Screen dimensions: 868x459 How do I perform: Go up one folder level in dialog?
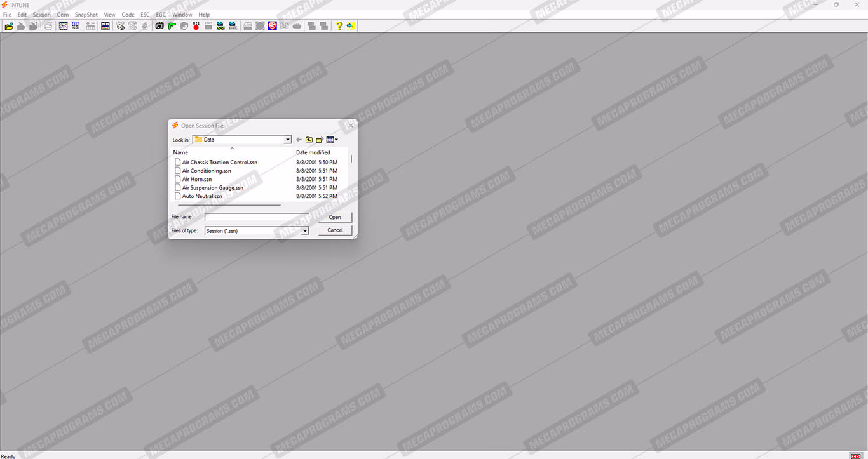[309, 140]
